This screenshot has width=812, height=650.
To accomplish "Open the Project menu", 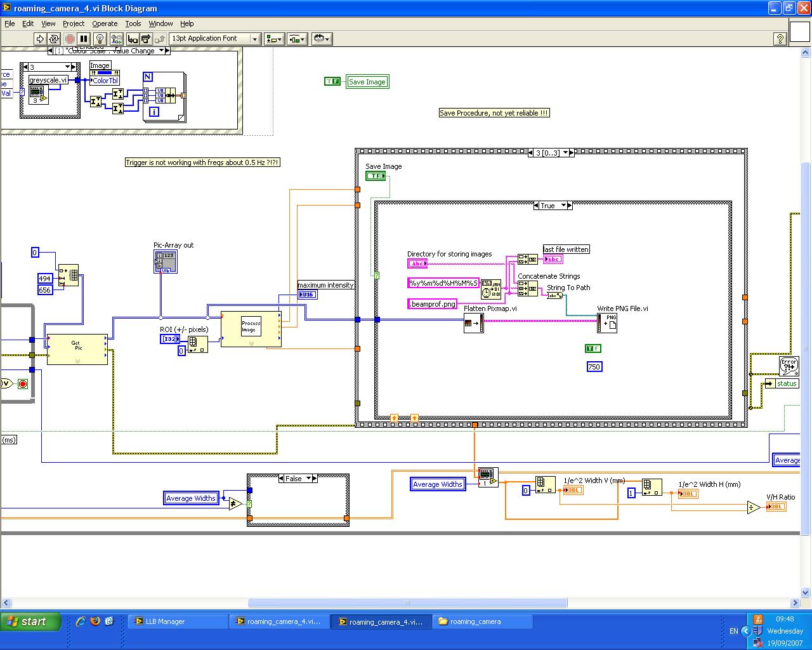I will (74, 23).
